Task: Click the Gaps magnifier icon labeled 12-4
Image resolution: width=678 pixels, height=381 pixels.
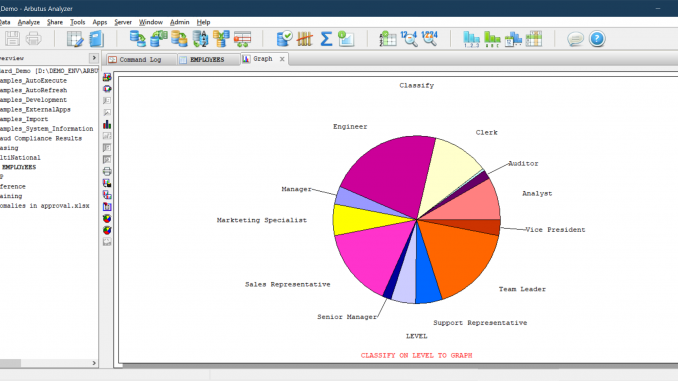Action: pyautogui.click(x=409, y=39)
